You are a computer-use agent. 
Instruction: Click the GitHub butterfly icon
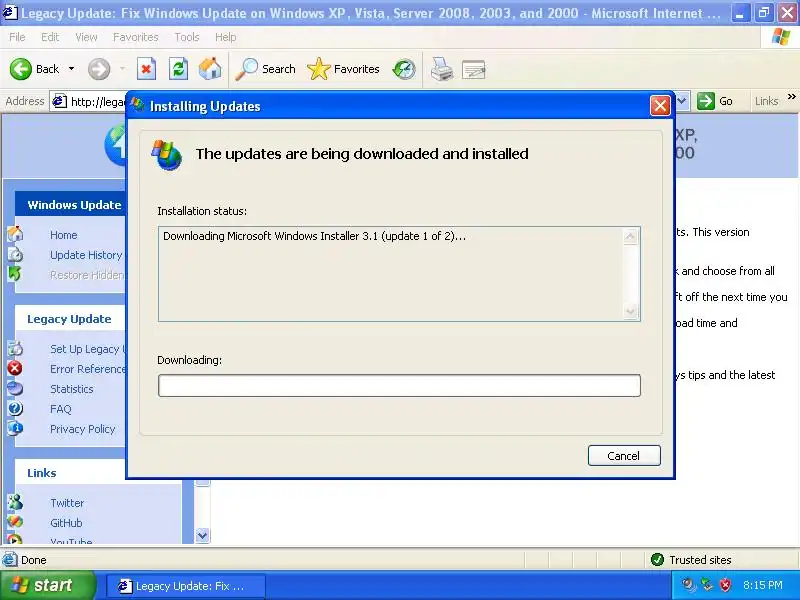[x=15, y=521]
